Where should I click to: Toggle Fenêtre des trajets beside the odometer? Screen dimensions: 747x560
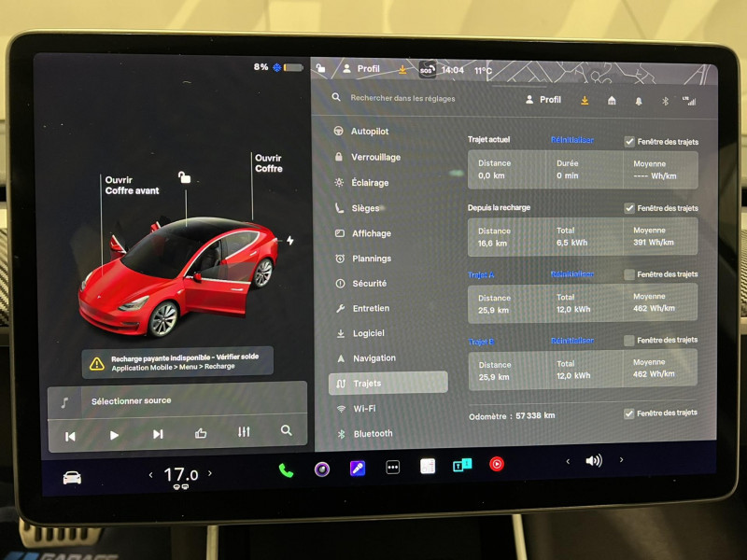(x=628, y=413)
